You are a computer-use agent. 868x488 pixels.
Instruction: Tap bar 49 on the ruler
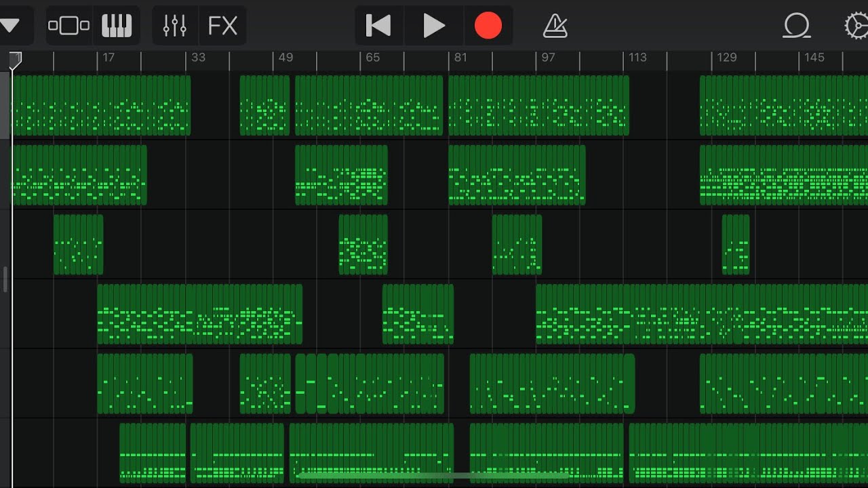285,58
